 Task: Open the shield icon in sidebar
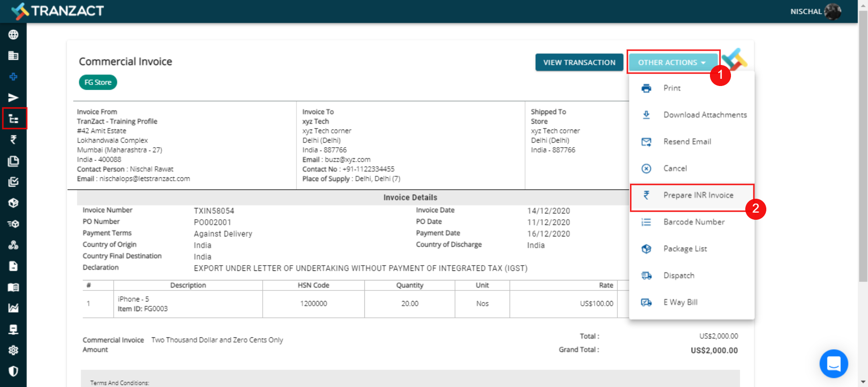click(13, 371)
